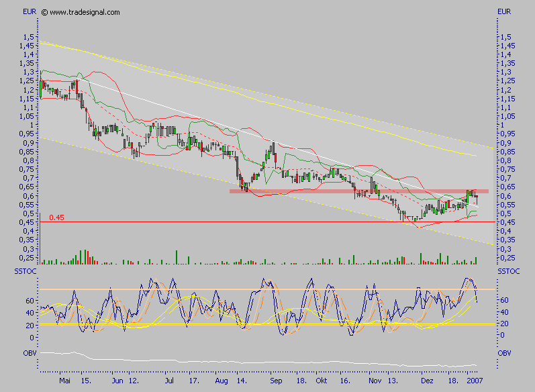Click the Mai month label on date axis
Image resolution: width=535 pixels, height=392 pixels.
pos(64,380)
